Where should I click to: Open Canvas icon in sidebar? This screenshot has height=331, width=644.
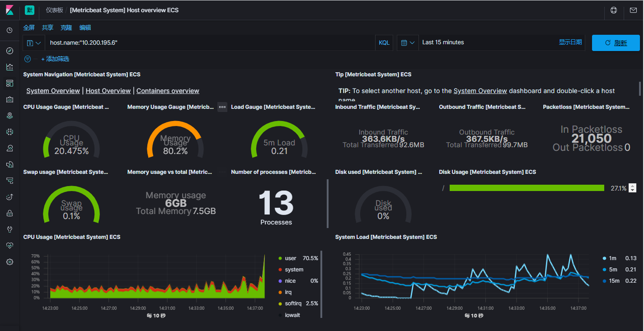9,99
